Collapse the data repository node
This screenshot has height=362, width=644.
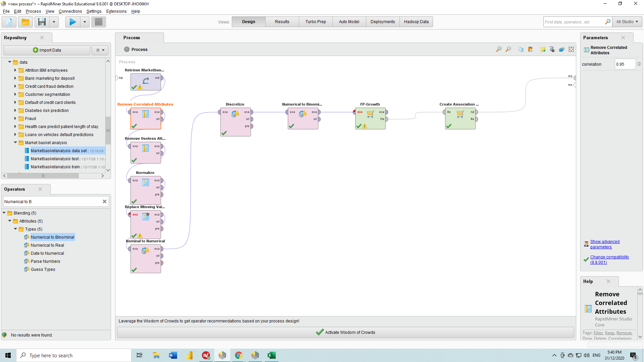coord(10,62)
